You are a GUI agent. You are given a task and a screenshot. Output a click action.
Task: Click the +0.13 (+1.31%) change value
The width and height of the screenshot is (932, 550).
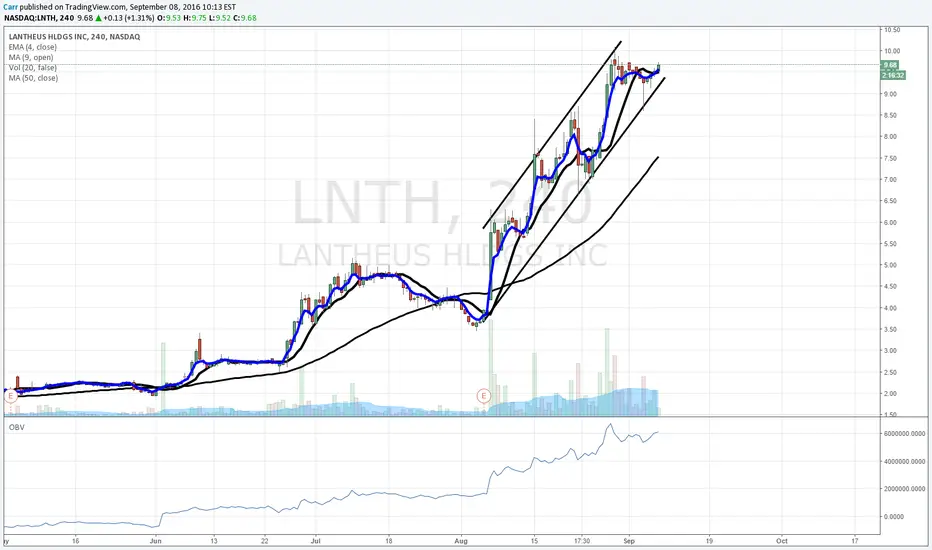coord(130,18)
